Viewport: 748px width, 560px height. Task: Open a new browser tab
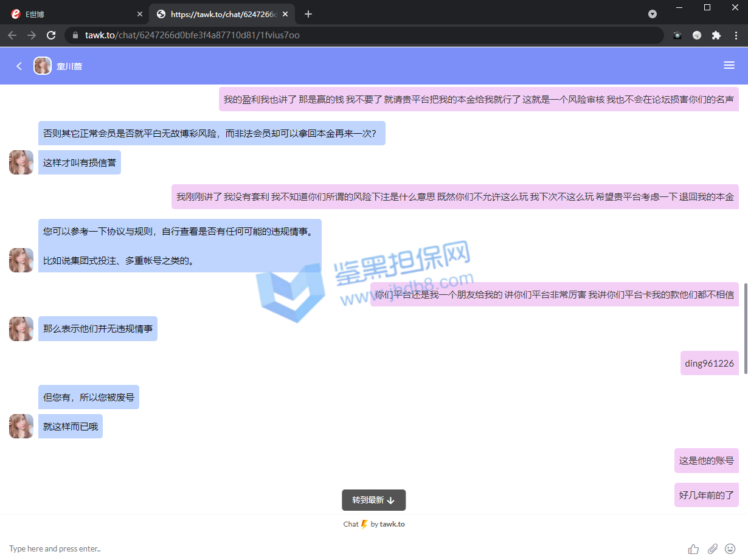click(308, 14)
